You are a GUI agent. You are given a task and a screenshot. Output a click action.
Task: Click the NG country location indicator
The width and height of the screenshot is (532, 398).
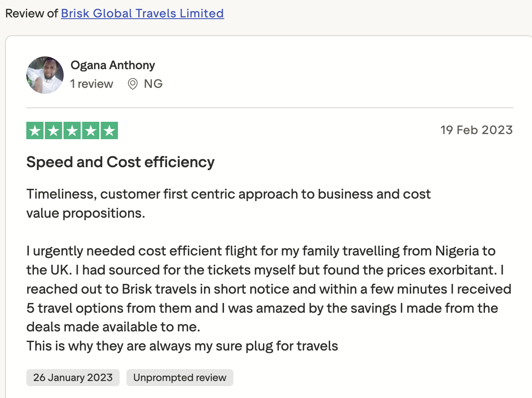(154, 84)
